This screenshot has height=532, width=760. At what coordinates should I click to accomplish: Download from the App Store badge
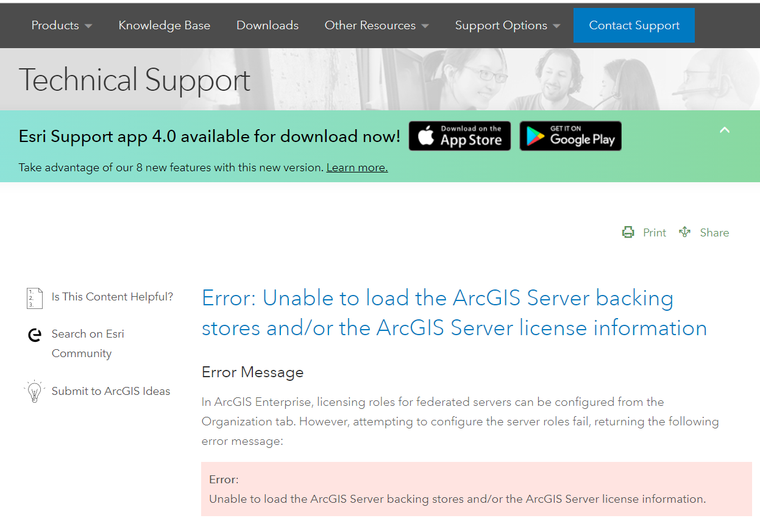460,136
